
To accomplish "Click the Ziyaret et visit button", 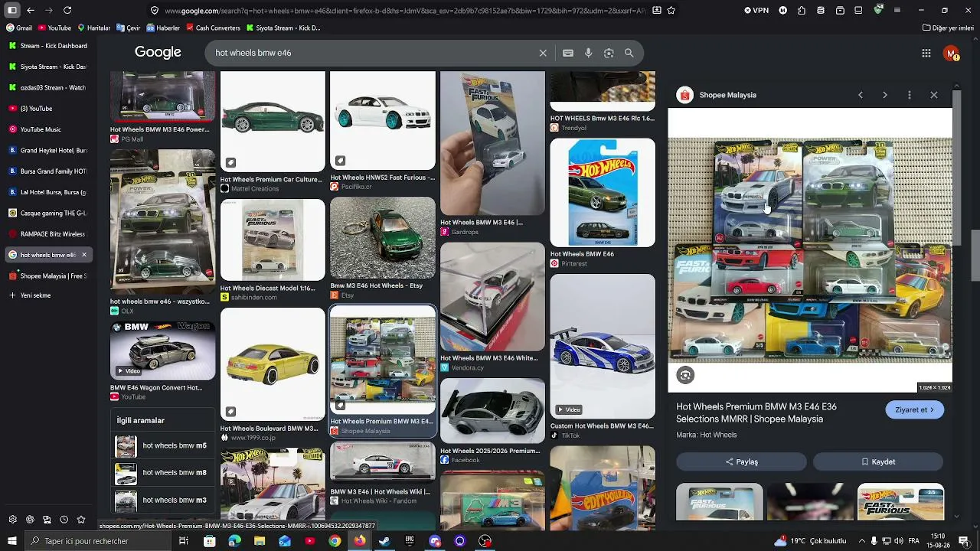I will (x=914, y=409).
